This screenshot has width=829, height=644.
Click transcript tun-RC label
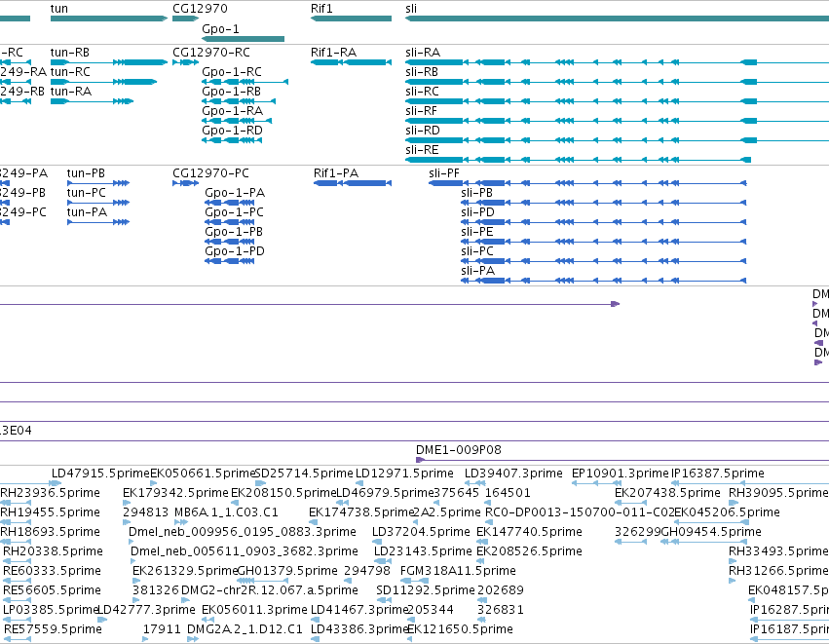coord(70,72)
